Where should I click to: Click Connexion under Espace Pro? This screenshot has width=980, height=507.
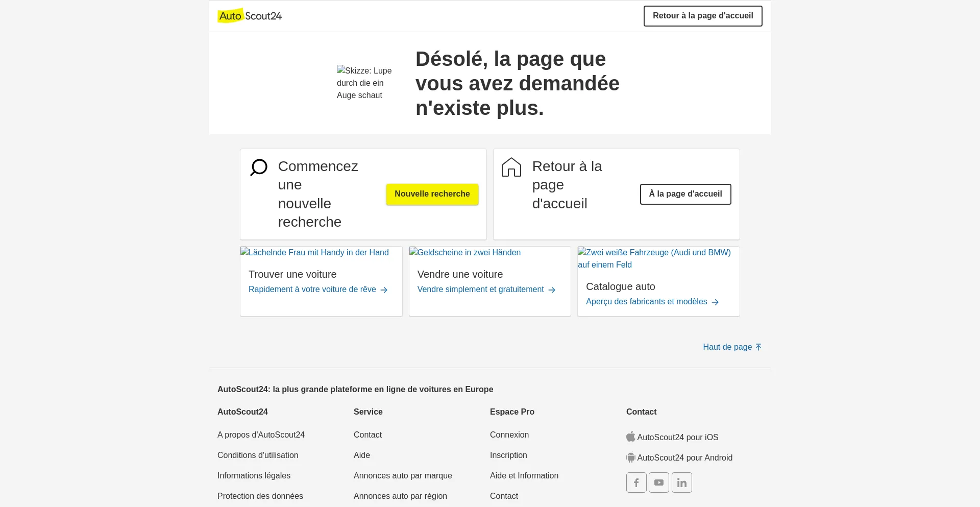click(509, 434)
